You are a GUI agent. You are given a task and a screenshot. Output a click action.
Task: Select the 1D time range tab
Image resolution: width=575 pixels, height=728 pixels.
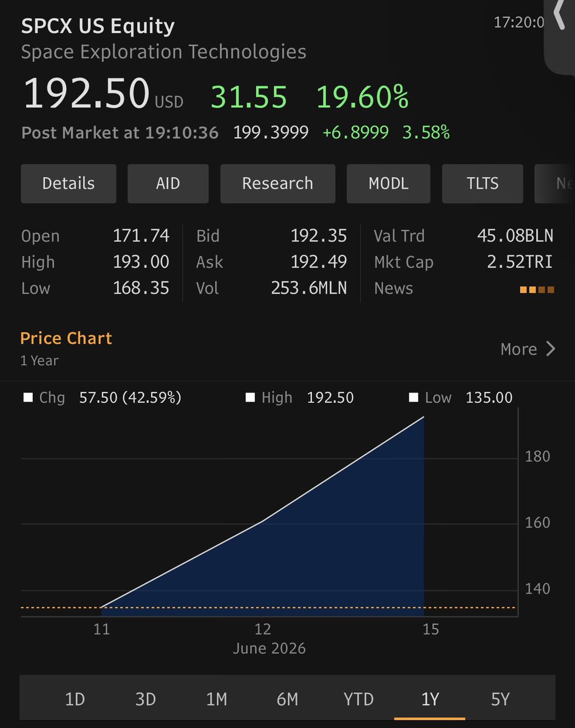pyautogui.click(x=75, y=699)
